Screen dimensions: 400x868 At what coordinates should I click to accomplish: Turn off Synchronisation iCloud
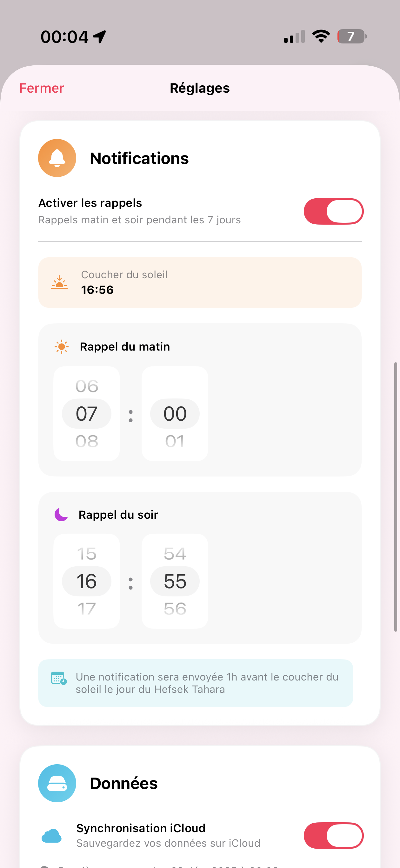(x=333, y=835)
